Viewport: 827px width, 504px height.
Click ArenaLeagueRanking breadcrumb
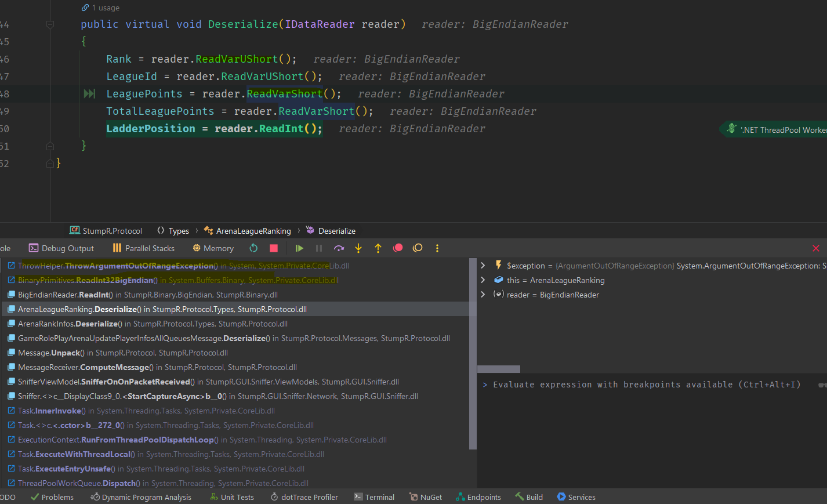(248, 231)
